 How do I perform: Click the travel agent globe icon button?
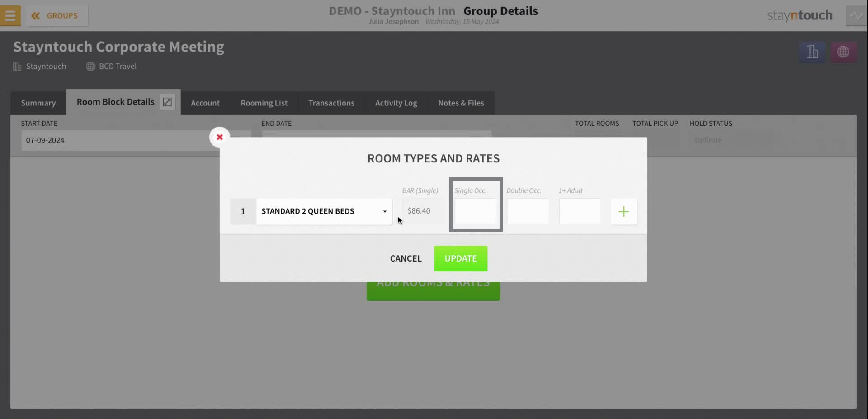843,52
